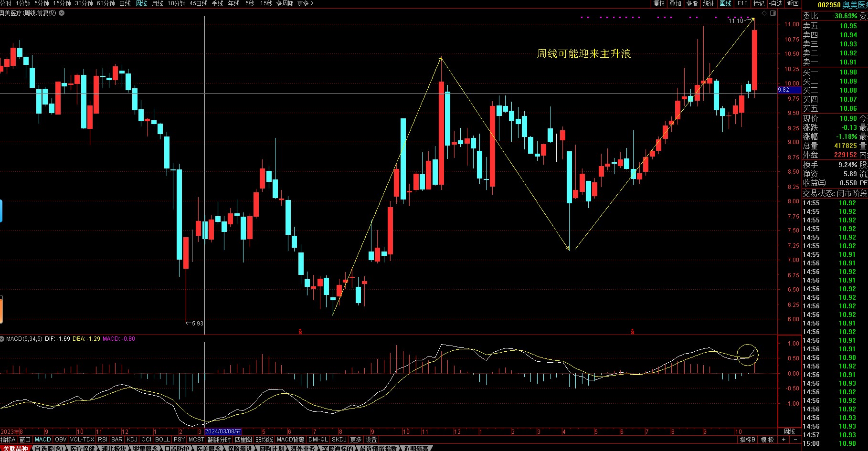Open the 关联品种 related-products tab
Image resolution: width=868 pixels, height=451 pixels.
[x=15, y=448]
